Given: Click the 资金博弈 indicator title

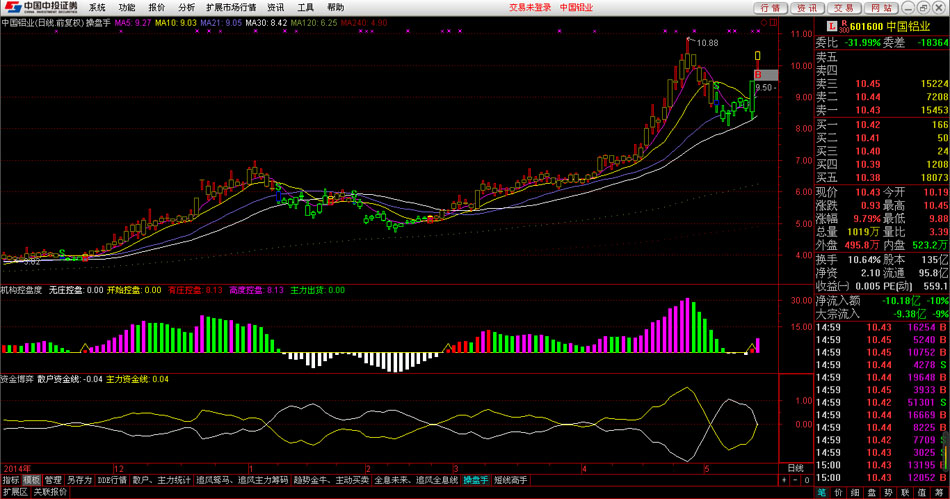Looking at the screenshot, I should coord(17,379).
